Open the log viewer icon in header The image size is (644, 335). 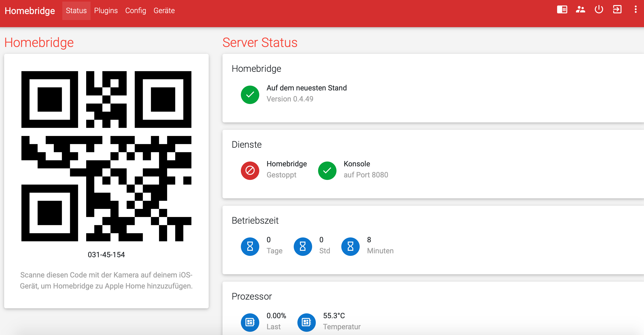click(x=562, y=10)
